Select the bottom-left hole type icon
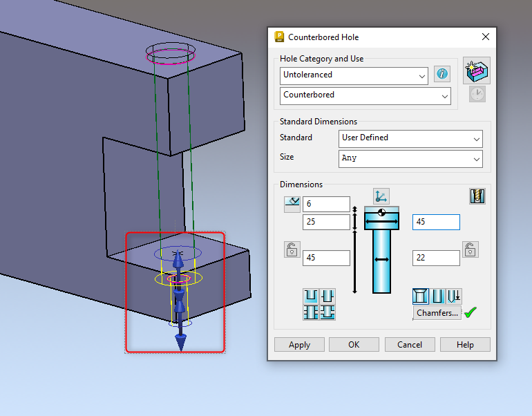532x416 pixels. coord(311,312)
